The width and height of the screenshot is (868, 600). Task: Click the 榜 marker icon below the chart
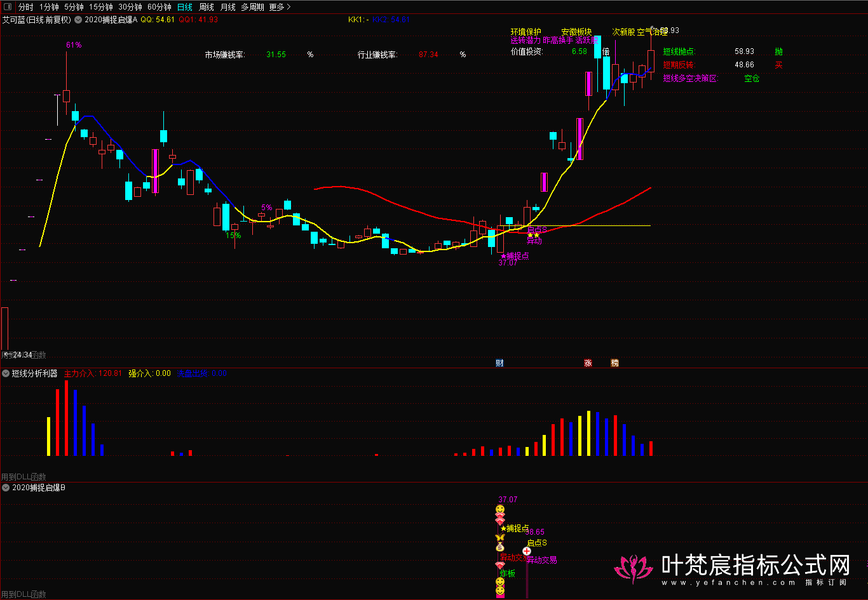(x=614, y=363)
